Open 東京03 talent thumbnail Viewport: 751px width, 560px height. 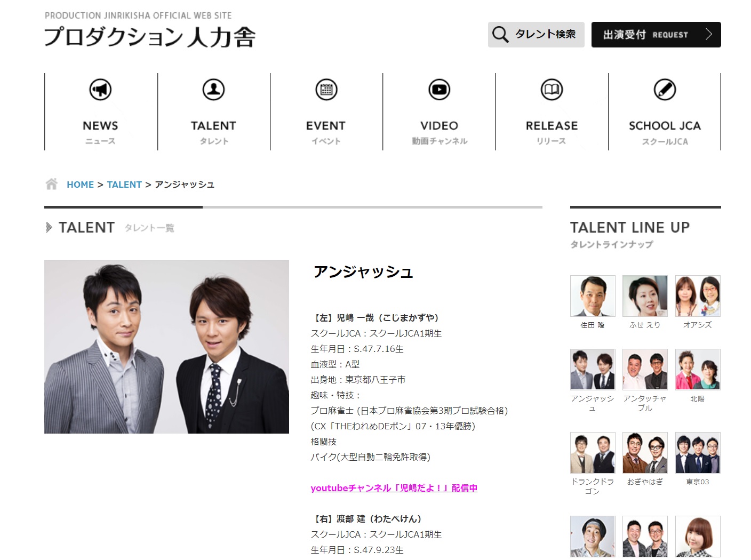[x=698, y=453]
